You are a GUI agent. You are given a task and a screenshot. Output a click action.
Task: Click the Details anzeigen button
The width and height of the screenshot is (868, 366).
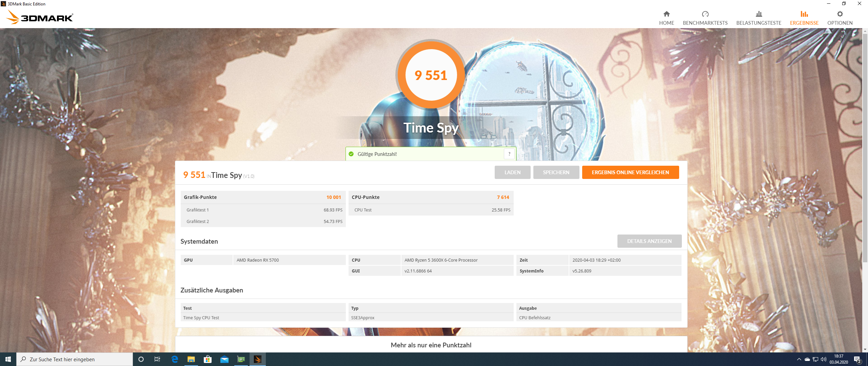649,241
